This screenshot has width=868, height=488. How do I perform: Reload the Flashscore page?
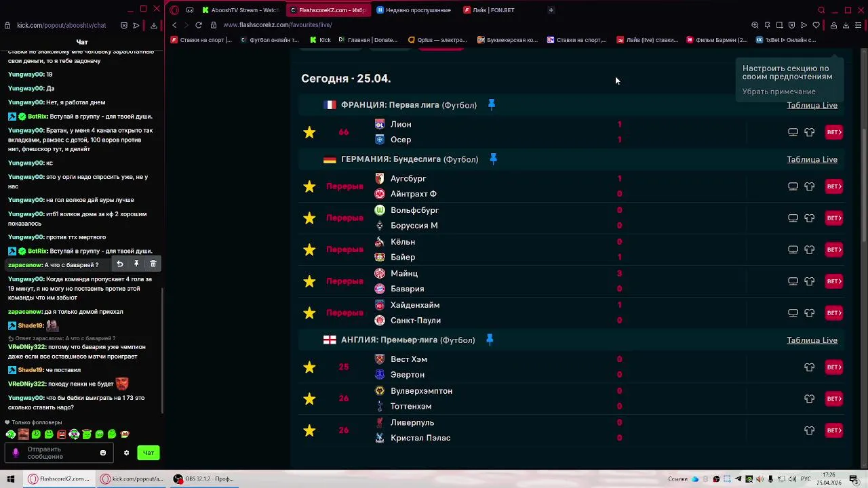pos(198,25)
